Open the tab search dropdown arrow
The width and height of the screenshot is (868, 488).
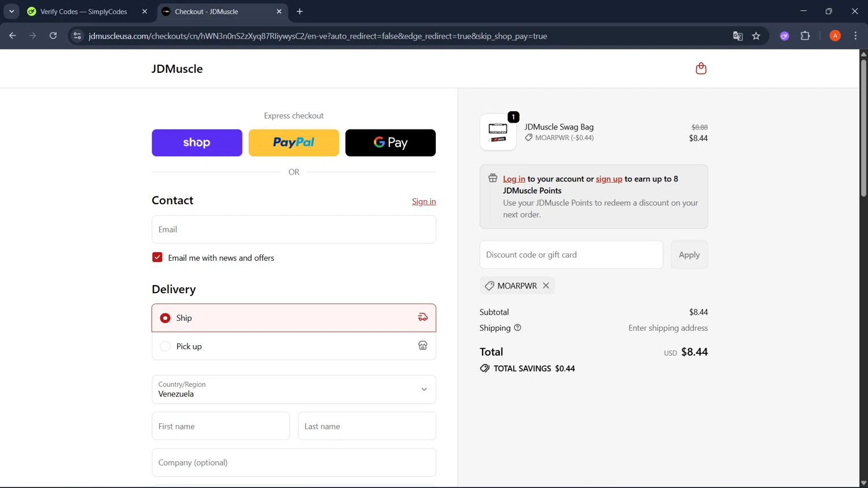coord(12,12)
